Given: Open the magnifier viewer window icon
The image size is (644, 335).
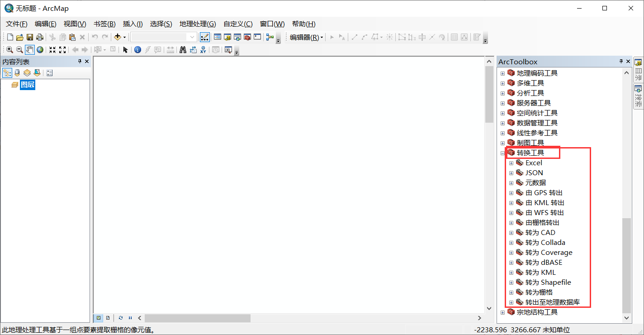Looking at the screenshot, I should 228,50.
